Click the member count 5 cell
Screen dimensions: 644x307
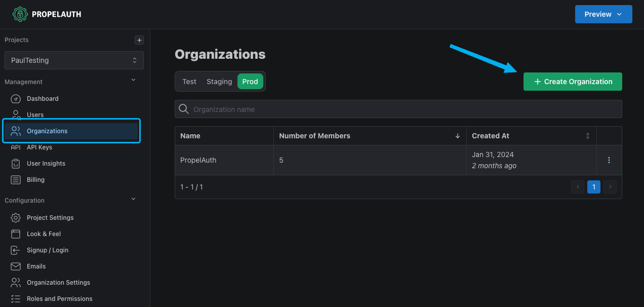370,160
